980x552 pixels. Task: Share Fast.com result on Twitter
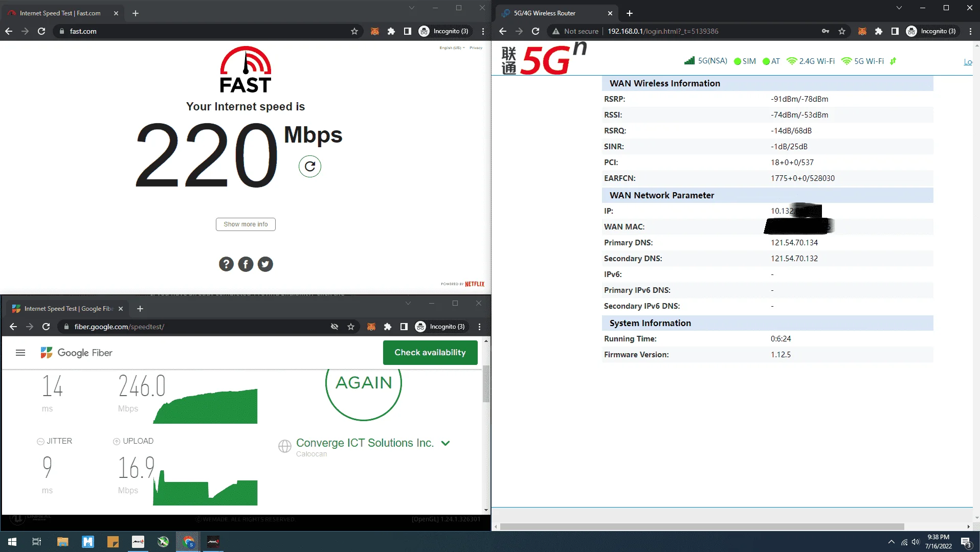265,264
